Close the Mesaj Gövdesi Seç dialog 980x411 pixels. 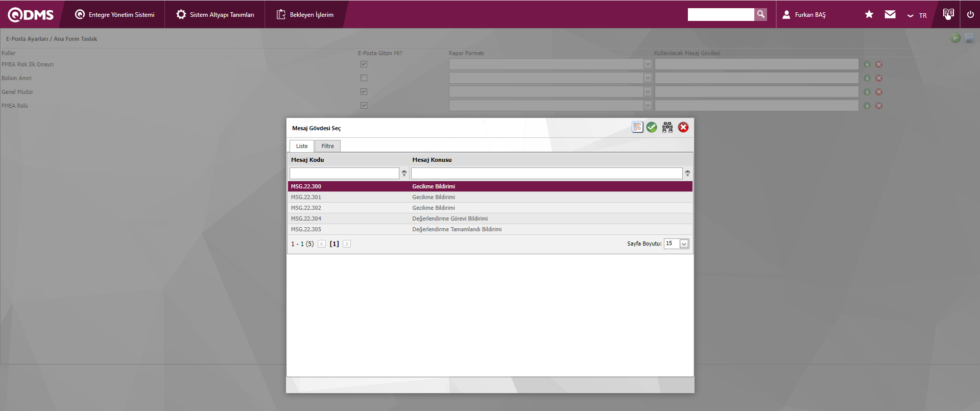(683, 127)
